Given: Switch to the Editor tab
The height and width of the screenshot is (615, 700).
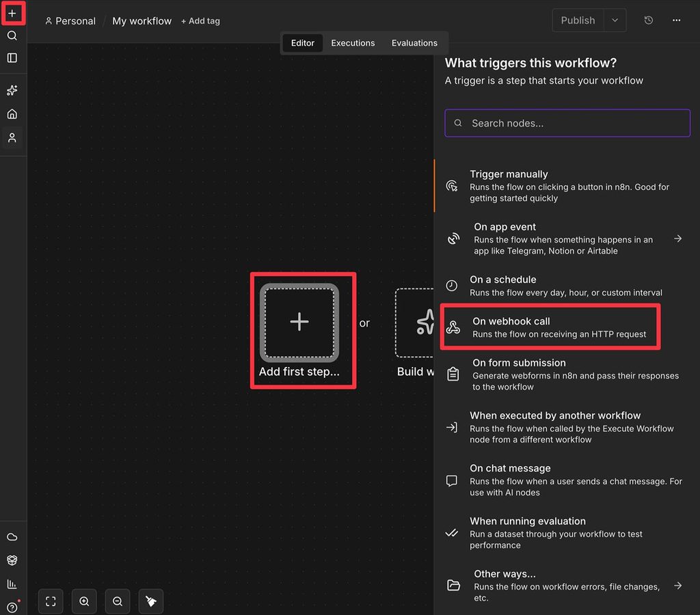Looking at the screenshot, I should pyautogui.click(x=302, y=43).
